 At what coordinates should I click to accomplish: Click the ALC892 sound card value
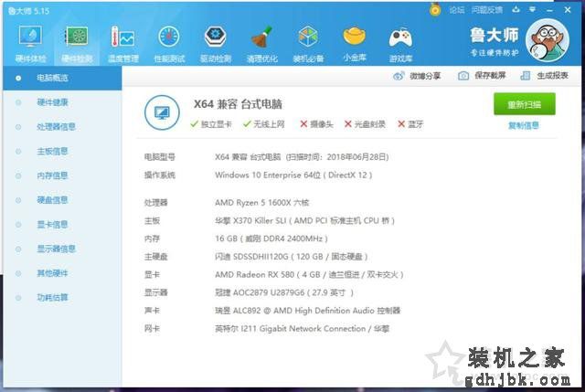point(307,311)
